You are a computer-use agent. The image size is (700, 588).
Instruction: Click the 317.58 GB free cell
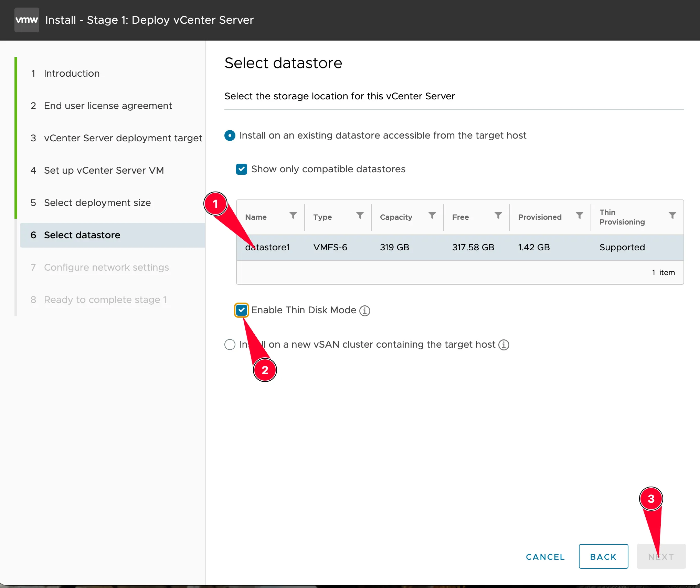473,247
